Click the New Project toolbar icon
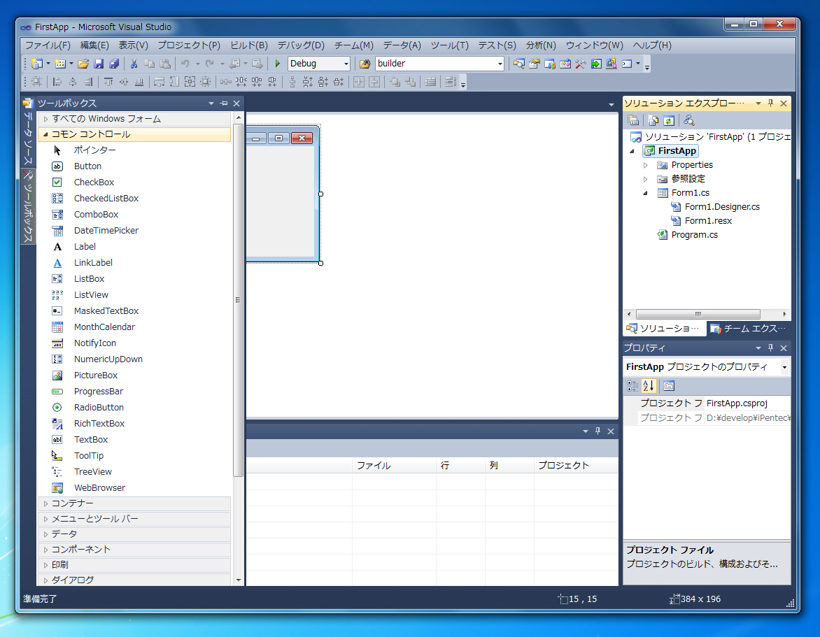Image resolution: width=820 pixels, height=637 pixels. click(x=36, y=64)
